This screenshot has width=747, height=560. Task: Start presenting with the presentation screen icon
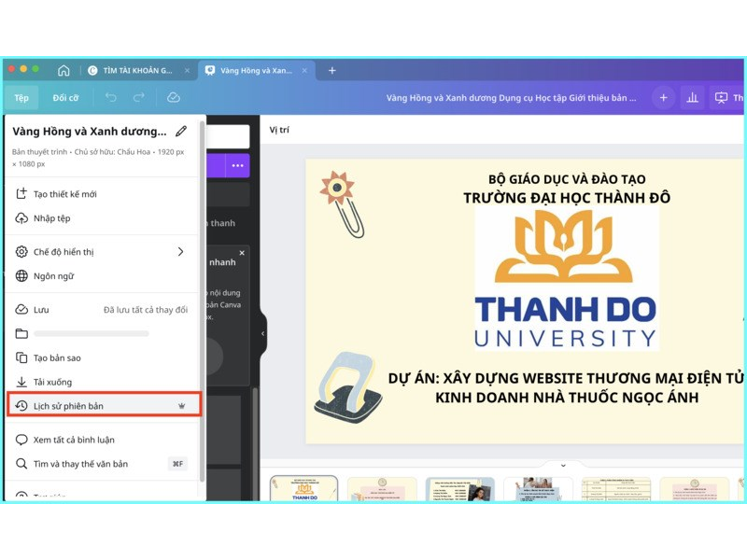point(721,97)
